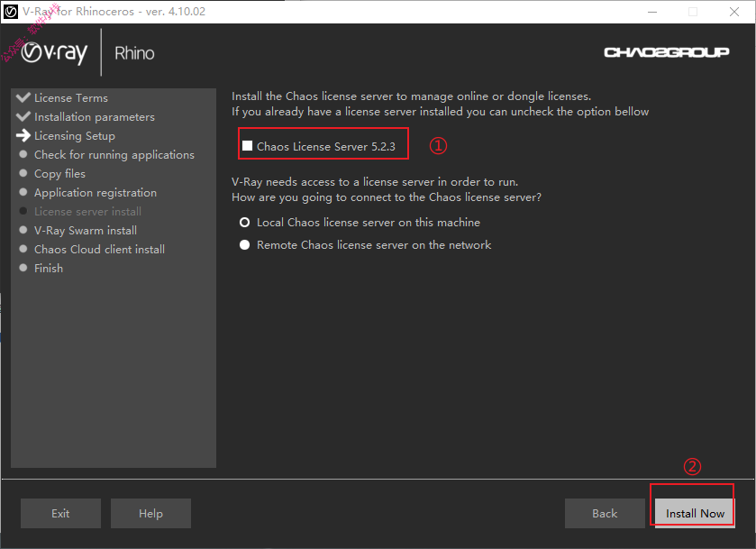Click the Application registration step text
756x549 pixels.
tap(96, 193)
